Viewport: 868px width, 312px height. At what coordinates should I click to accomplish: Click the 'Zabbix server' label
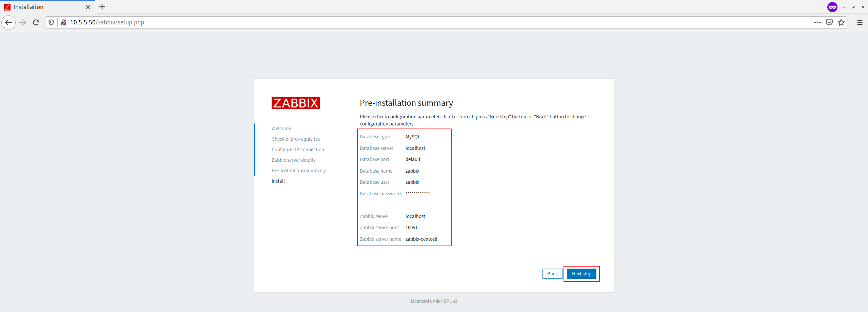(x=374, y=216)
